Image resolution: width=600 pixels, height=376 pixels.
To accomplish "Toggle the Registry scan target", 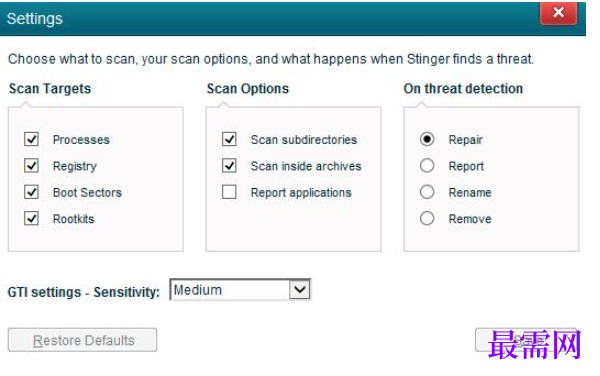I will (x=31, y=166).
